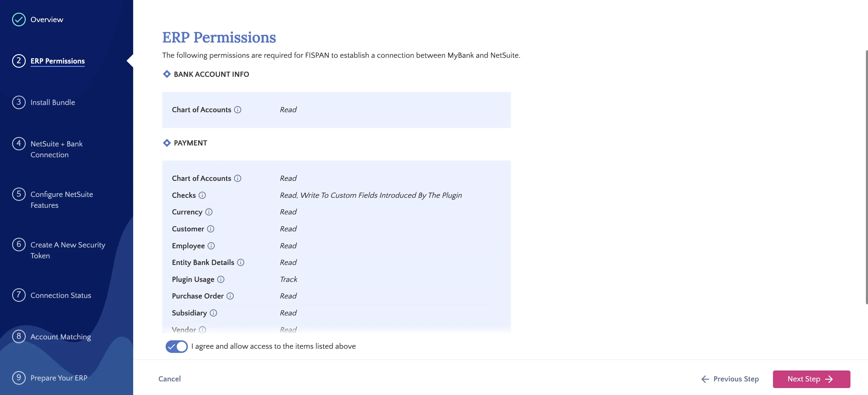Click step 9 circle for Prepare Your ERP
The height and width of the screenshot is (395, 868).
point(19,378)
